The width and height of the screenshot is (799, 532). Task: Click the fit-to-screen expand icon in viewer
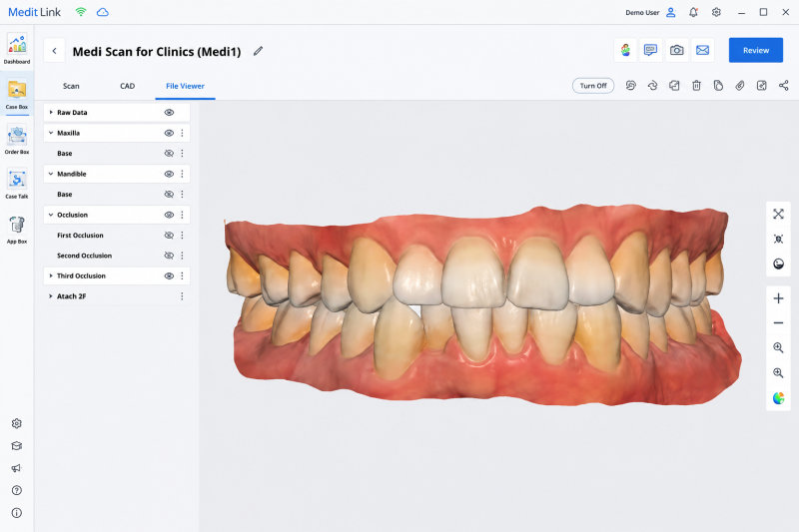[x=778, y=214]
